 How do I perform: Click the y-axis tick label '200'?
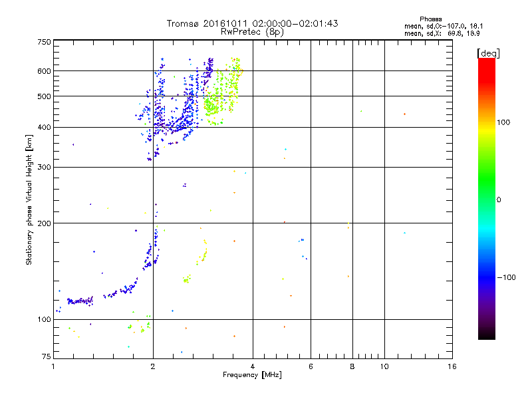tap(44, 223)
